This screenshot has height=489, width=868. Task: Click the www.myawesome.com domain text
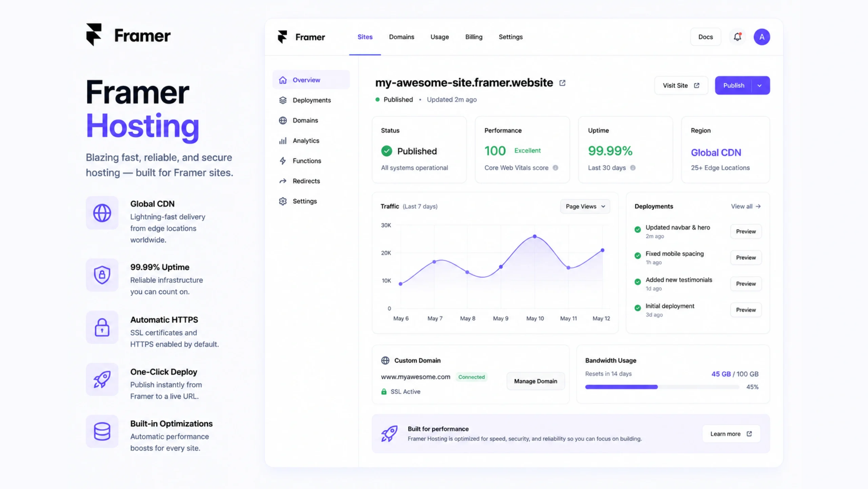point(415,377)
